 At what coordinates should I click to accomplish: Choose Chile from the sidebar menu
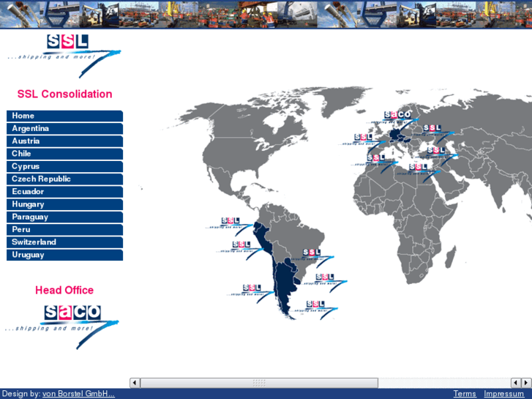pyautogui.click(x=64, y=154)
